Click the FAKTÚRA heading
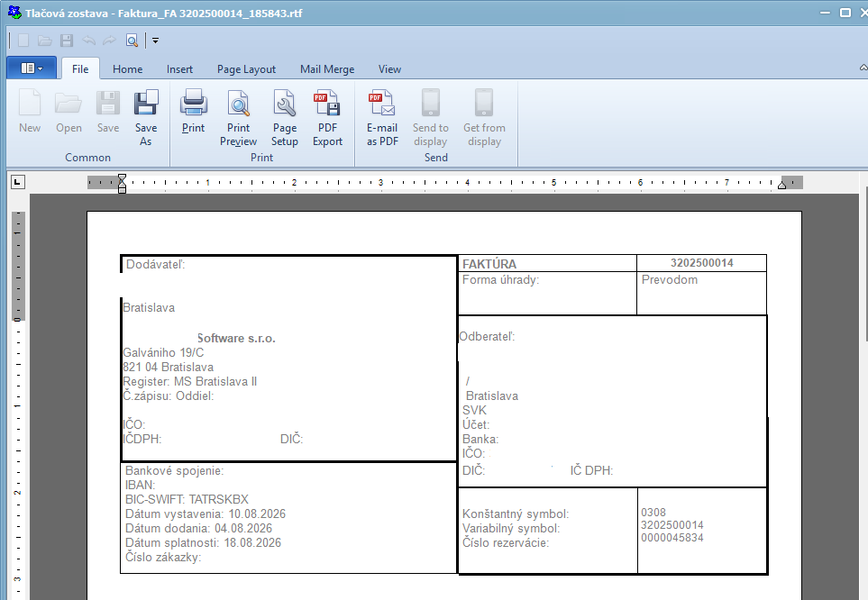 point(489,264)
